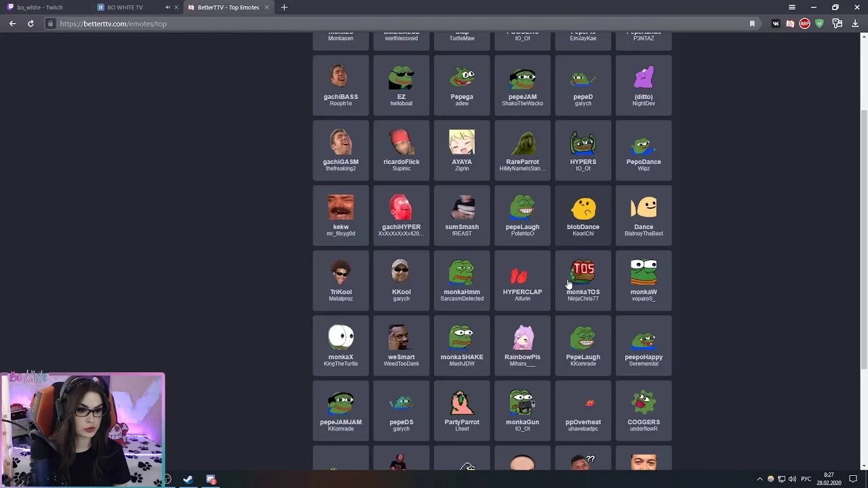The width and height of the screenshot is (868, 488).
Task: Open the Dance emote by BlatnoyTheBest
Action: 644,216
